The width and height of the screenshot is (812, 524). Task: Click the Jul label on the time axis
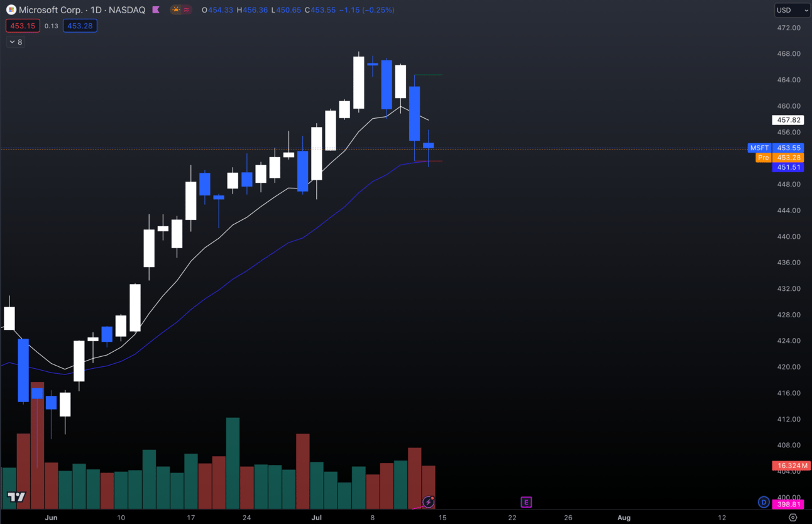[316, 518]
